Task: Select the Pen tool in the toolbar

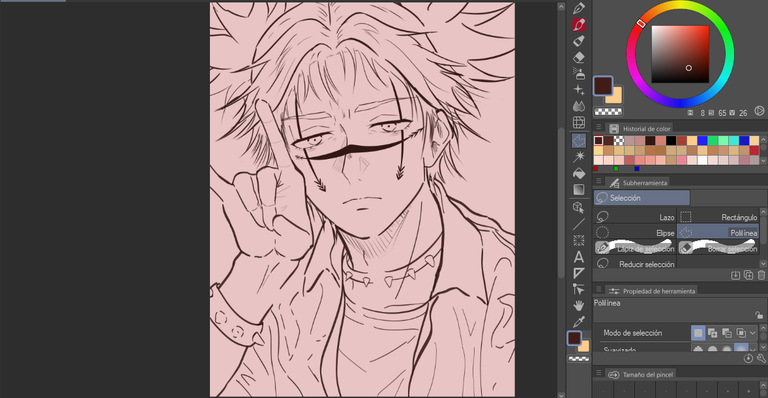Action: coord(578,8)
